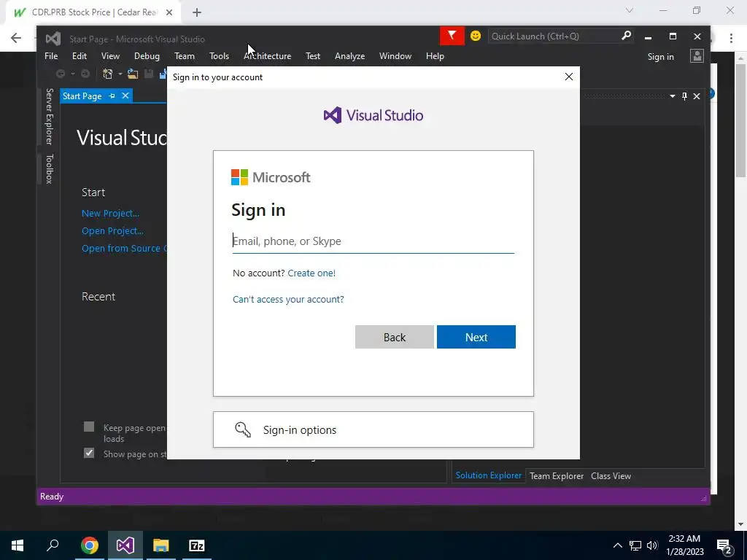Click the Save disk toolbar icon

[149, 74]
